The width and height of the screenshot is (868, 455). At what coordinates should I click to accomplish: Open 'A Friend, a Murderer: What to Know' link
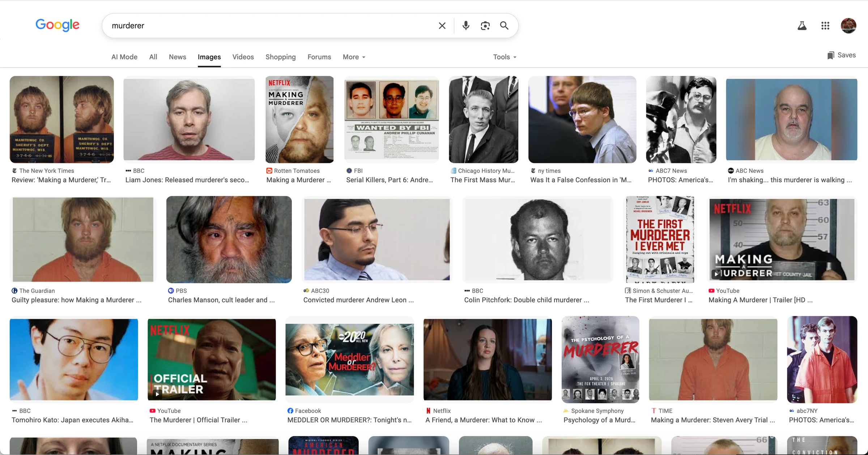[x=484, y=420]
